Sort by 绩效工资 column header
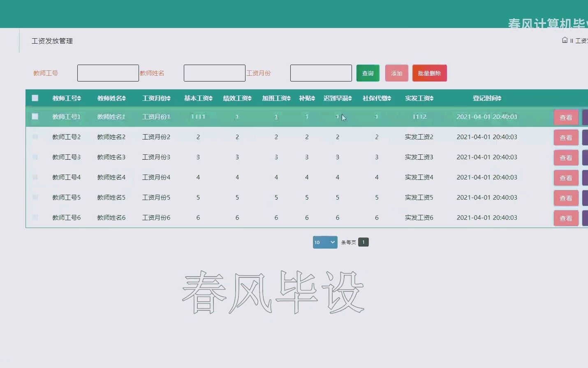The image size is (588, 368). point(237,98)
